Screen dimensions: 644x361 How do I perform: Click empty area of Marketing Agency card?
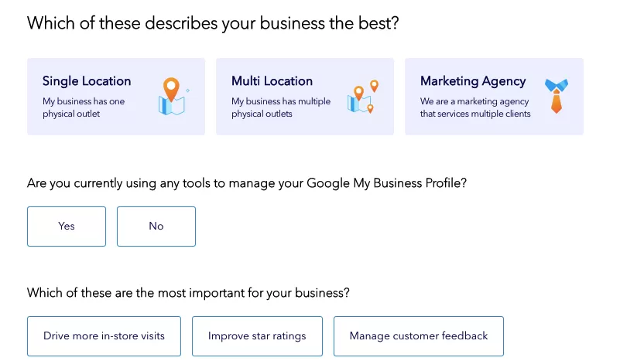click(494, 127)
